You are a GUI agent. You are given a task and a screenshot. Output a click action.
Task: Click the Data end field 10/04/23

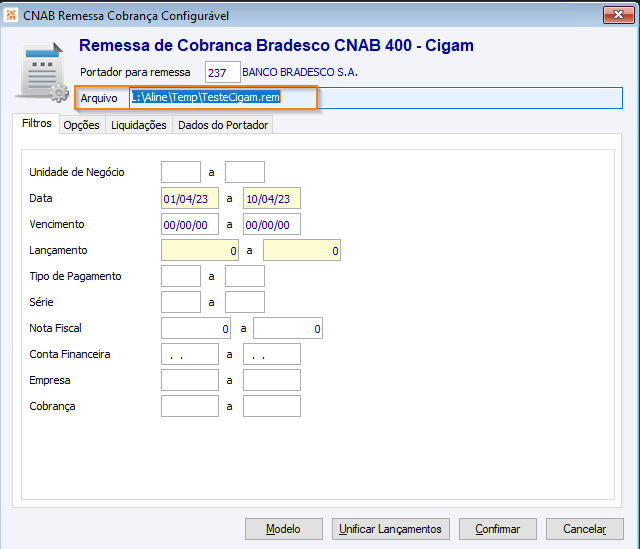[x=272, y=198]
